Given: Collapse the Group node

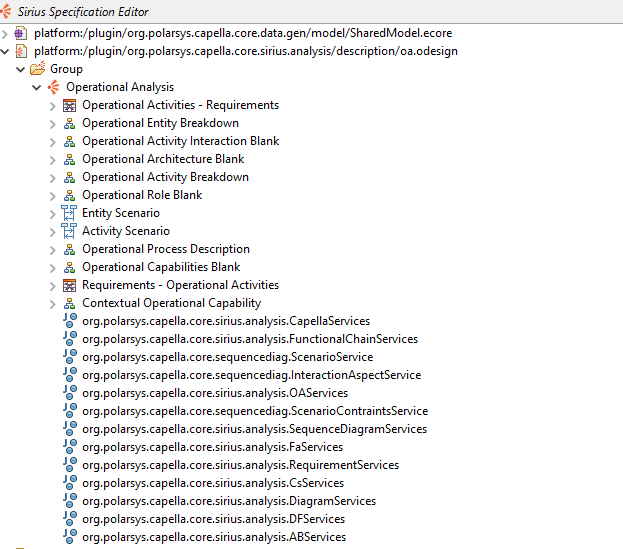Looking at the screenshot, I should (x=21, y=70).
